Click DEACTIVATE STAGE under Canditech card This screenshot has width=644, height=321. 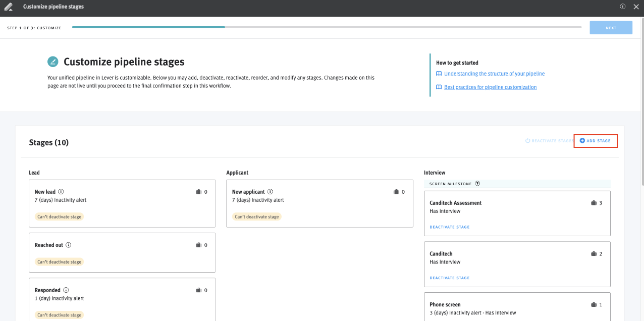(x=450, y=278)
